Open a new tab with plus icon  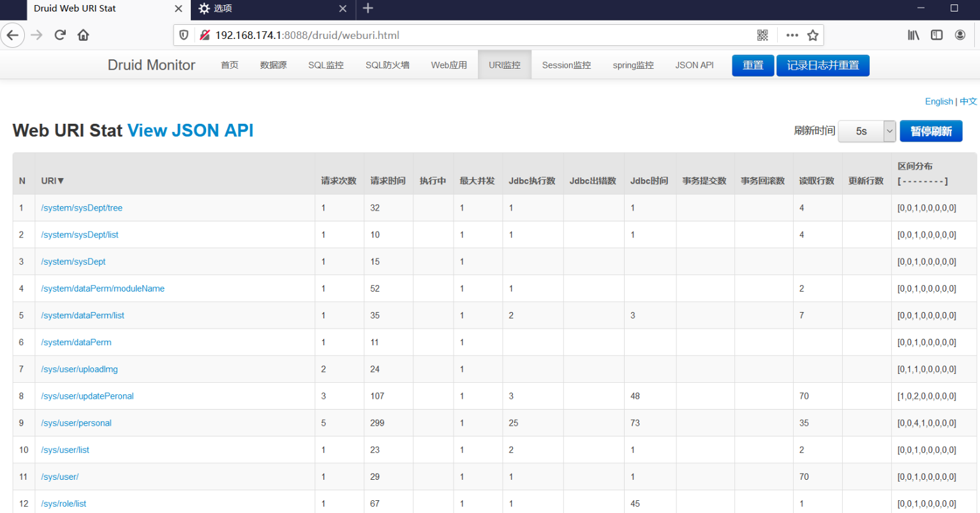point(368,8)
